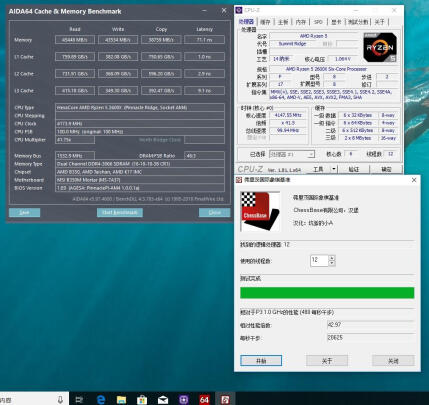Click the microphone icon in the search box
The width and height of the screenshot is (429, 405).
point(60,399)
